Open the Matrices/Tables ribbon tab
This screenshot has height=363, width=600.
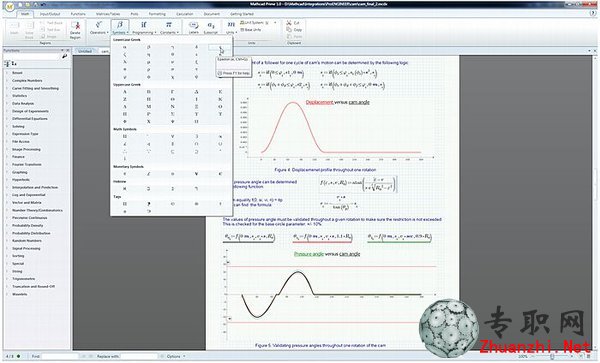click(x=108, y=14)
